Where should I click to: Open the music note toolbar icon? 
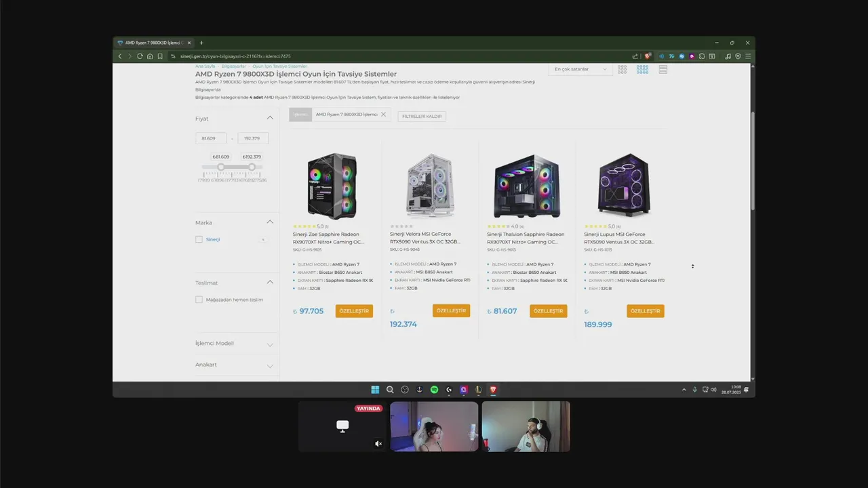pyautogui.click(x=728, y=56)
